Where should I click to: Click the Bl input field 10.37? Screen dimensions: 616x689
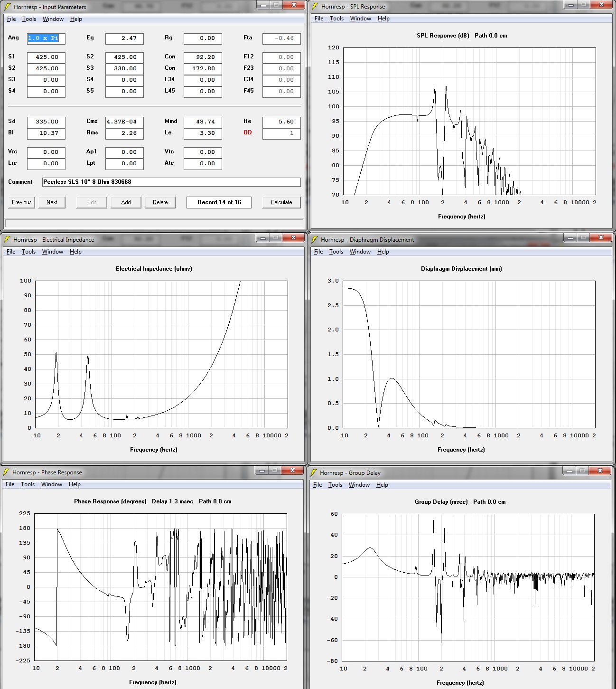[x=46, y=133]
